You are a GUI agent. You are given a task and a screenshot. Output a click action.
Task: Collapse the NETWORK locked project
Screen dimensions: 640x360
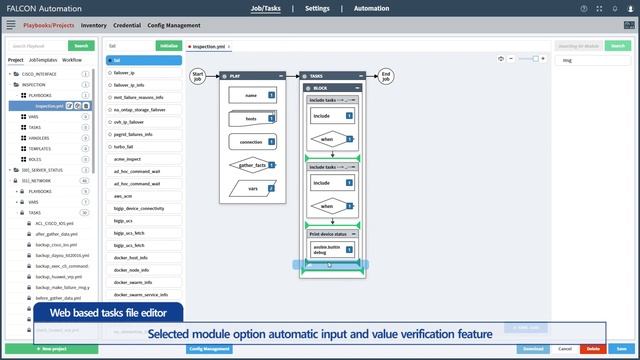tap(10, 180)
